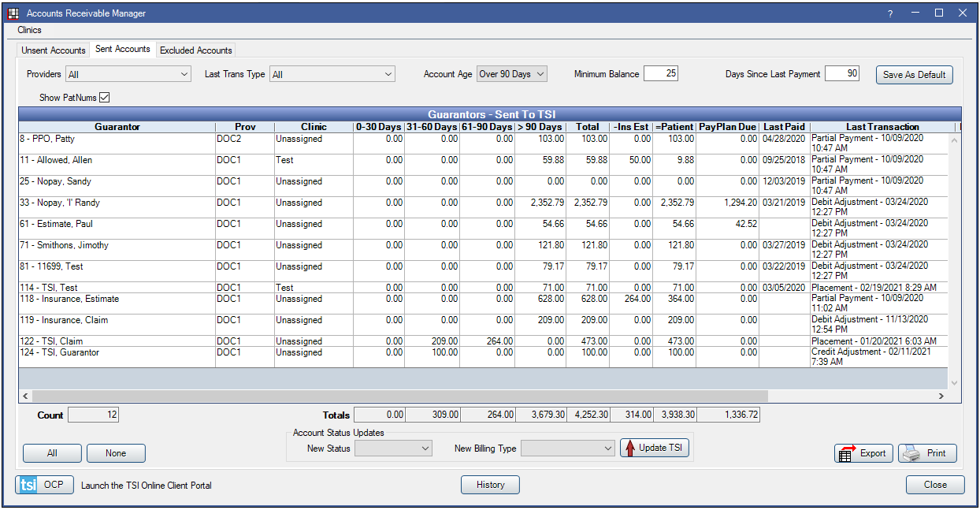Click the horizontal scrollbar thumb in the grid
This screenshot has height=510, width=980.
[x=399, y=396]
